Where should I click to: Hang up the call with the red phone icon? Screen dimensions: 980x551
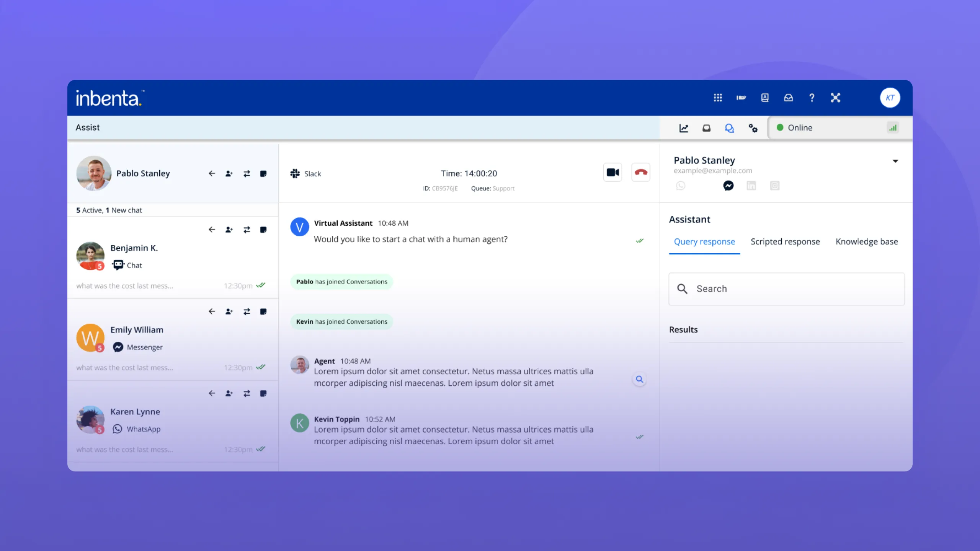tap(641, 172)
